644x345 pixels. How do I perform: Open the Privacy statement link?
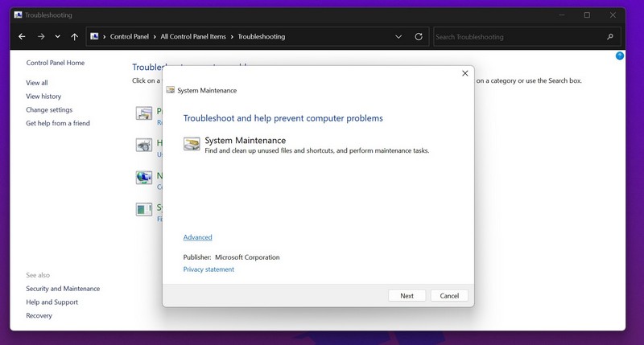208,269
